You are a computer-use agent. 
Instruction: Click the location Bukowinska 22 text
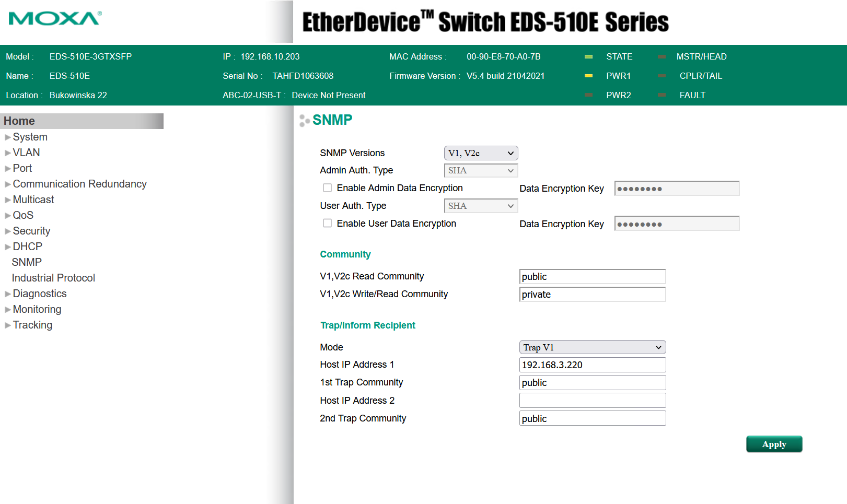click(x=78, y=95)
